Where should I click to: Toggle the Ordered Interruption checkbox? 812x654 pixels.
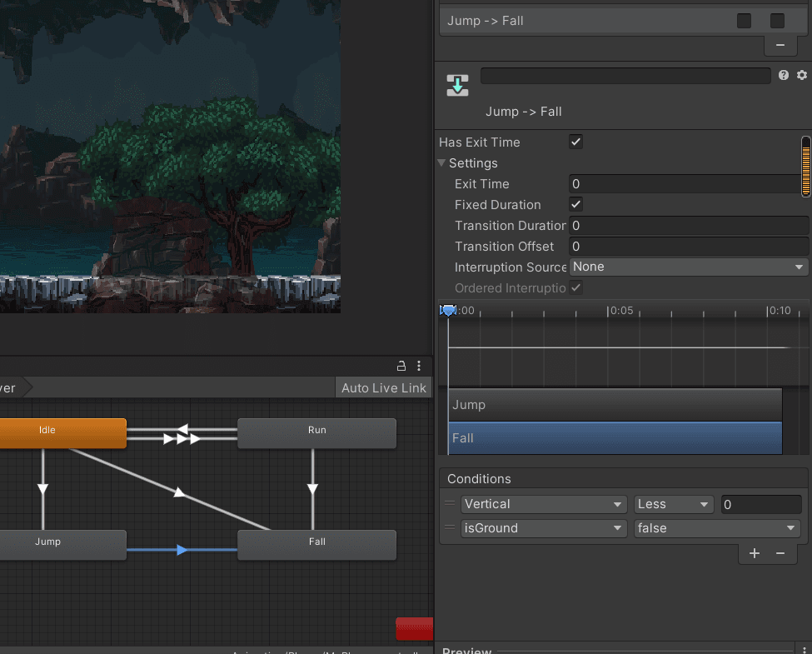pos(575,287)
